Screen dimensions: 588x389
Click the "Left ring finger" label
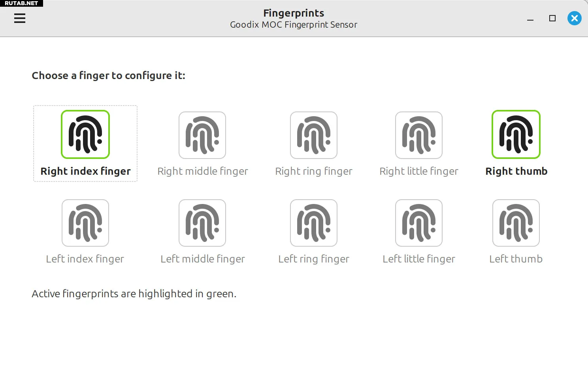pyautogui.click(x=314, y=259)
